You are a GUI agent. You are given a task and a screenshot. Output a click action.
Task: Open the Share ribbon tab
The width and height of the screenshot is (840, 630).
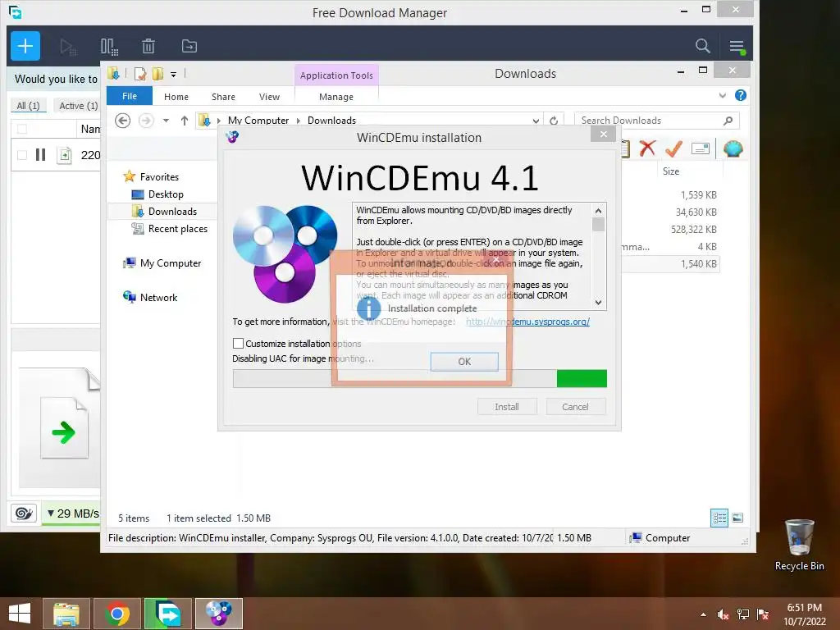pyautogui.click(x=223, y=97)
